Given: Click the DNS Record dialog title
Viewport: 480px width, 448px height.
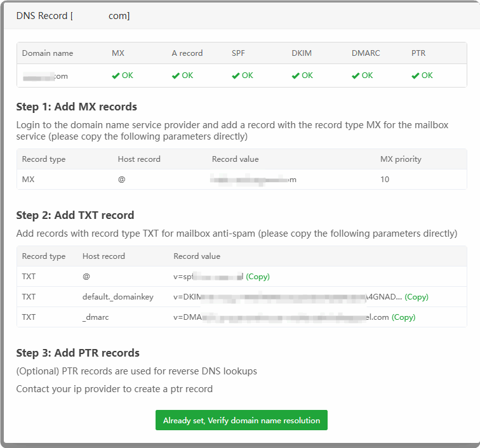Looking at the screenshot, I should [73, 16].
